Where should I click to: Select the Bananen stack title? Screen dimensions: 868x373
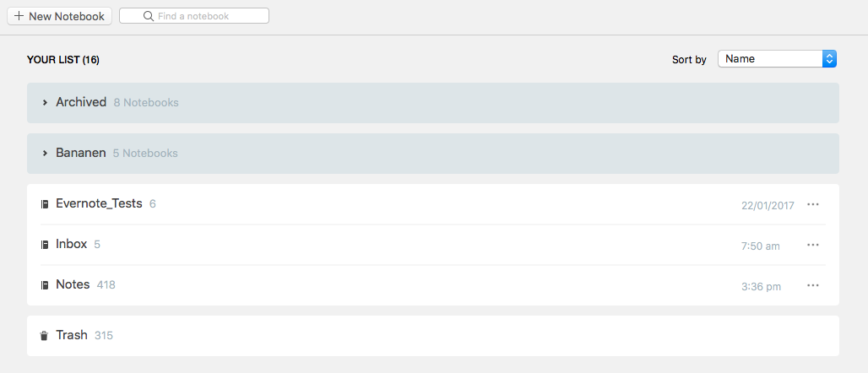(81, 154)
